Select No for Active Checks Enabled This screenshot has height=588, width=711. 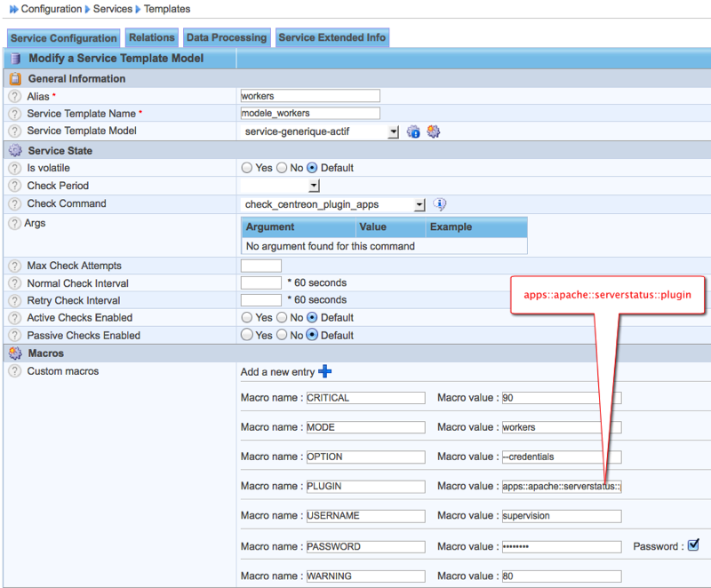(282, 318)
